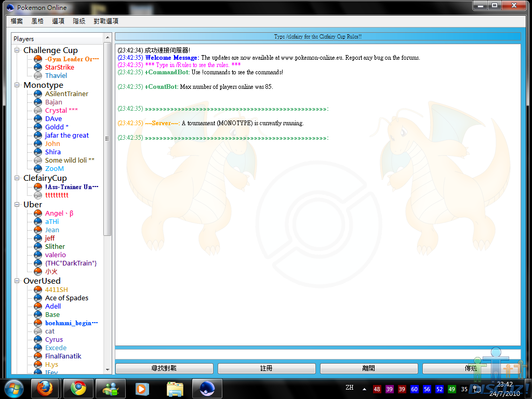Click the 尋找對戰 button

(164, 368)
